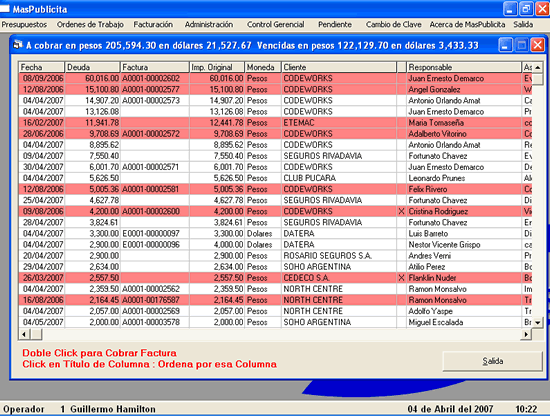Select invoice A0001-00176587 cell
Screen dimensions: 550x416
pos(155,300)
